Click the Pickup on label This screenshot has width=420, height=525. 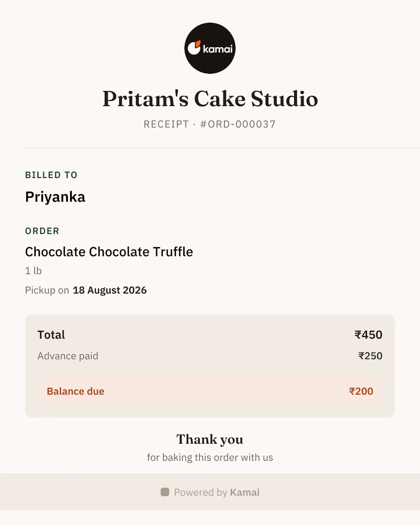coord(47,290)
